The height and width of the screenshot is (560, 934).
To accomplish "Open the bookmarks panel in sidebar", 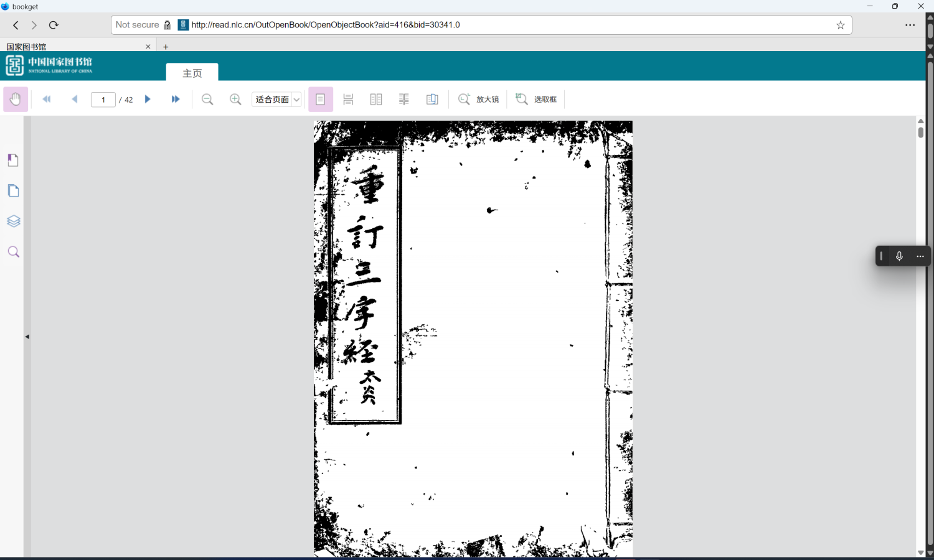I will click(x=13, y=161).
